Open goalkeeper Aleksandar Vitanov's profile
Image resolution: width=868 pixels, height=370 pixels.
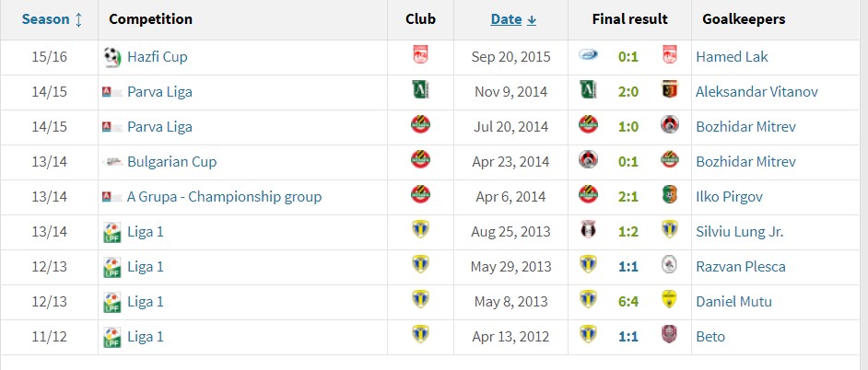[x=757, y=92]
